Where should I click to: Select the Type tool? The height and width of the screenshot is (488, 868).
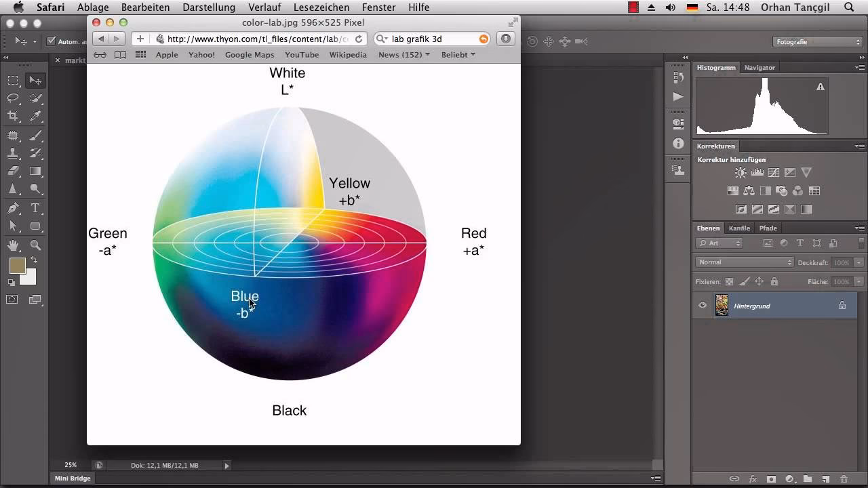35,208
